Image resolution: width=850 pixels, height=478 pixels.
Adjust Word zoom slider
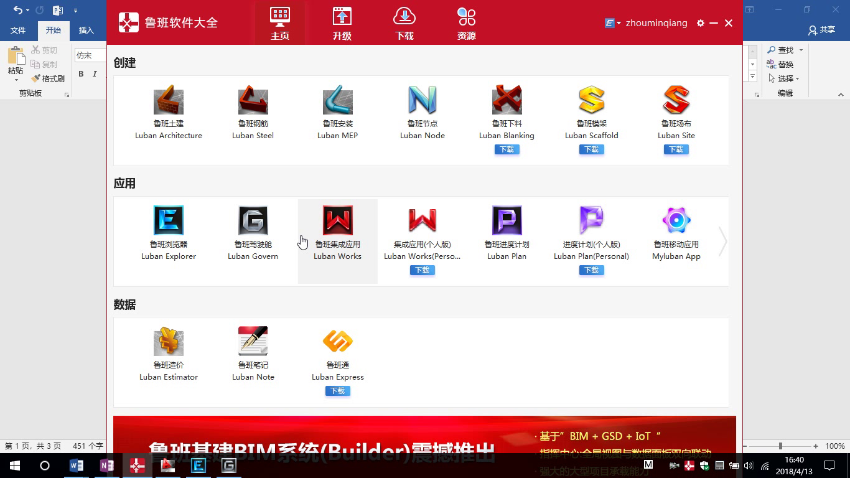780,446
